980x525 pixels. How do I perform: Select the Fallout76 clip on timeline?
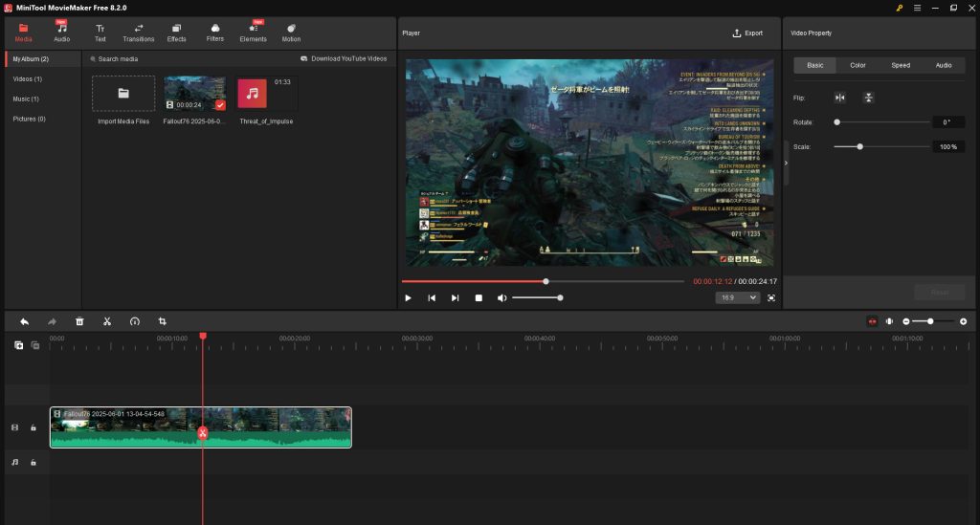point(201,427)
